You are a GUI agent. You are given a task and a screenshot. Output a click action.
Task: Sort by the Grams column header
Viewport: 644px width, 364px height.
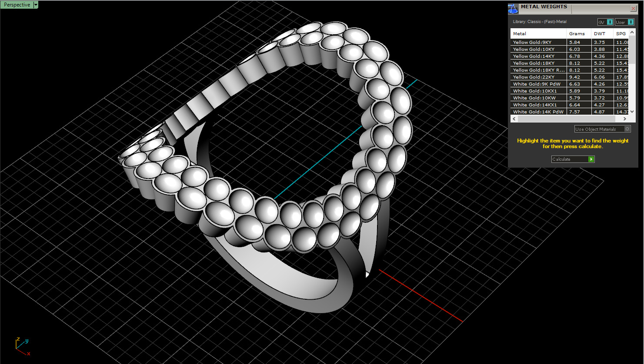(x=579, y=33)
